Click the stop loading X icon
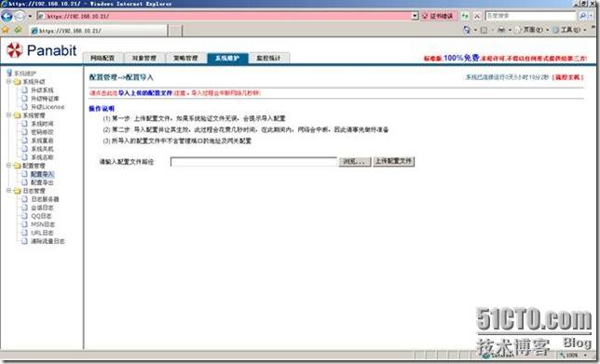600x364 pixels. [x=477, y=16]
